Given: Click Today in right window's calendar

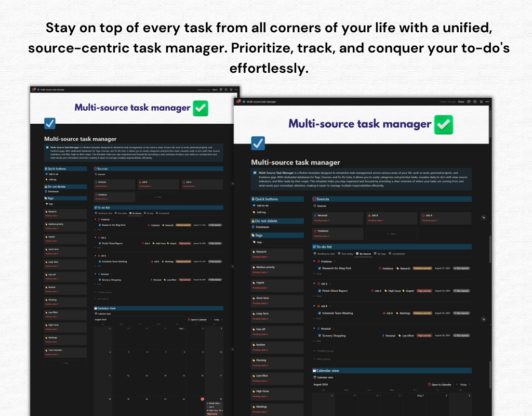Looking at the screenshot, I should 463,385.
